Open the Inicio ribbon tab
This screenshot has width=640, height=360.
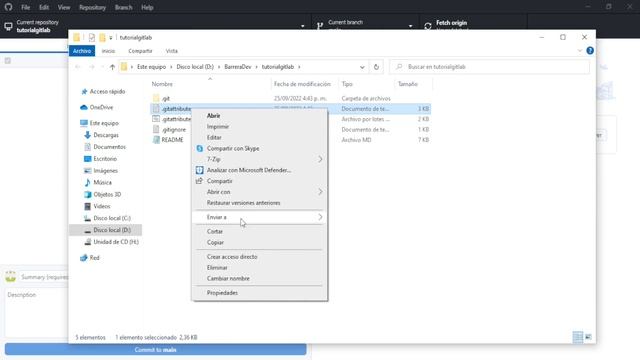point(108,51)
